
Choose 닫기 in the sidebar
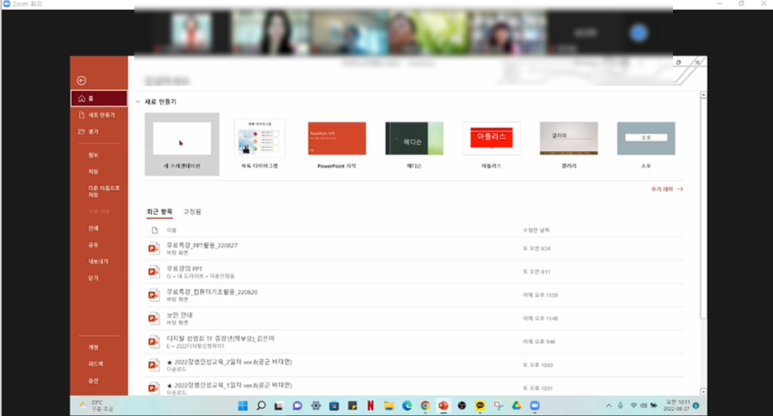(x=93, y=278)
